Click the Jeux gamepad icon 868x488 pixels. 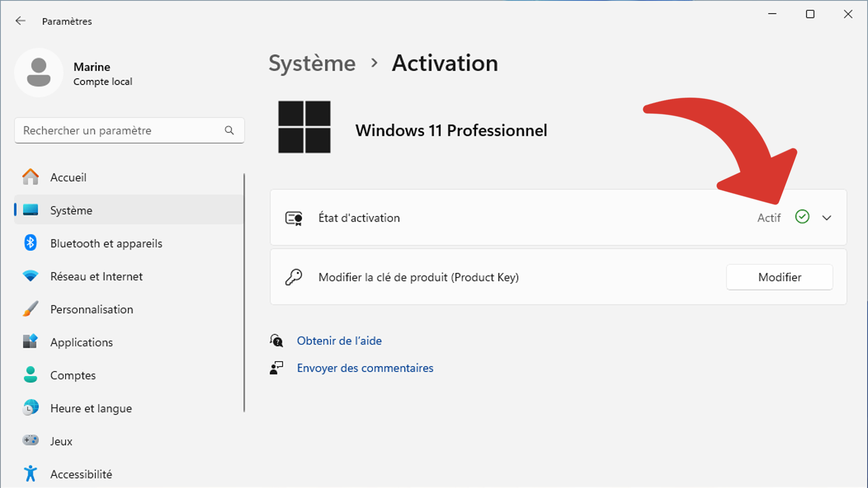(x=30, y=440)
